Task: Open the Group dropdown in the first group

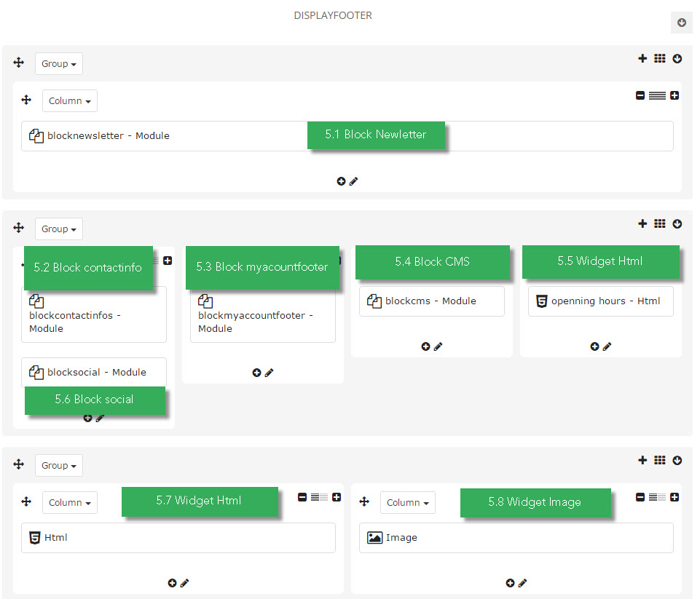Action: coord(58,64)
